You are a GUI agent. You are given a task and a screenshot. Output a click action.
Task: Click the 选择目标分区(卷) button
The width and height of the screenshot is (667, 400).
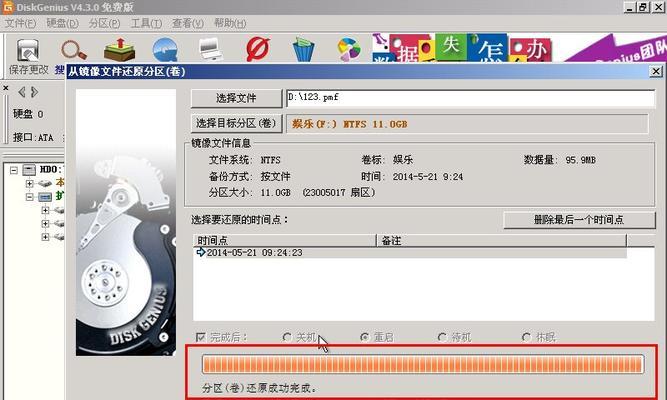coord(236,123)
